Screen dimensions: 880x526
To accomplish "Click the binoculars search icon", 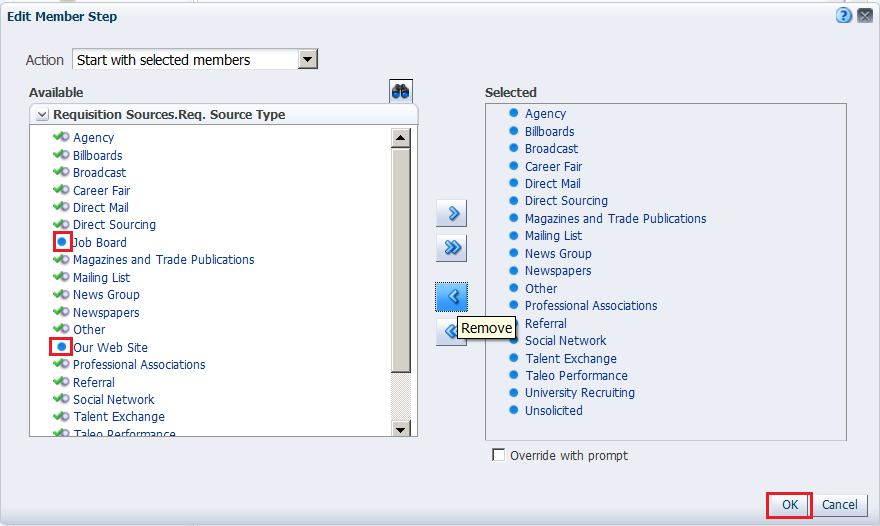I will point(400,91).
